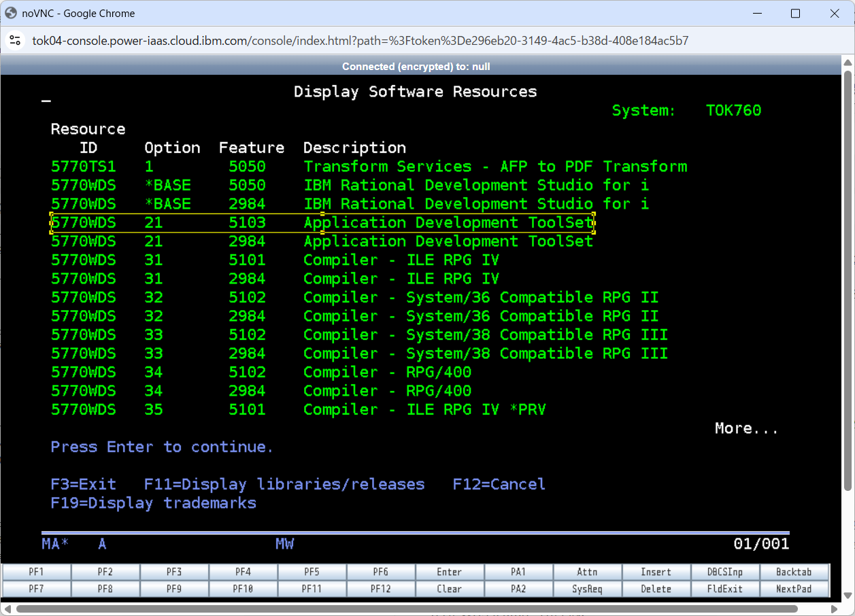Click the NextPad key button
Screen dimensions: 855x616
tap(794, 589)
